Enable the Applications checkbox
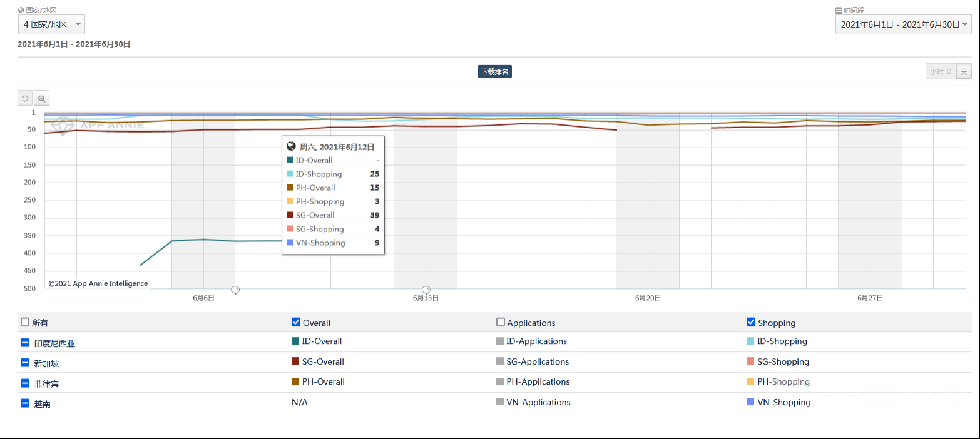 [x=501, y=322]
